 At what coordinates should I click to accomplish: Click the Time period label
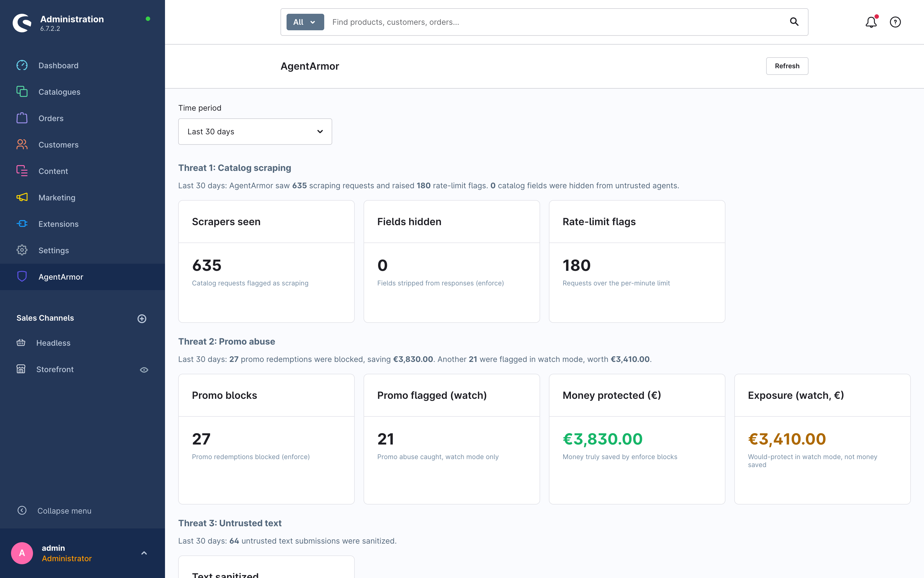pyautogui.click(x=200, y=108)
